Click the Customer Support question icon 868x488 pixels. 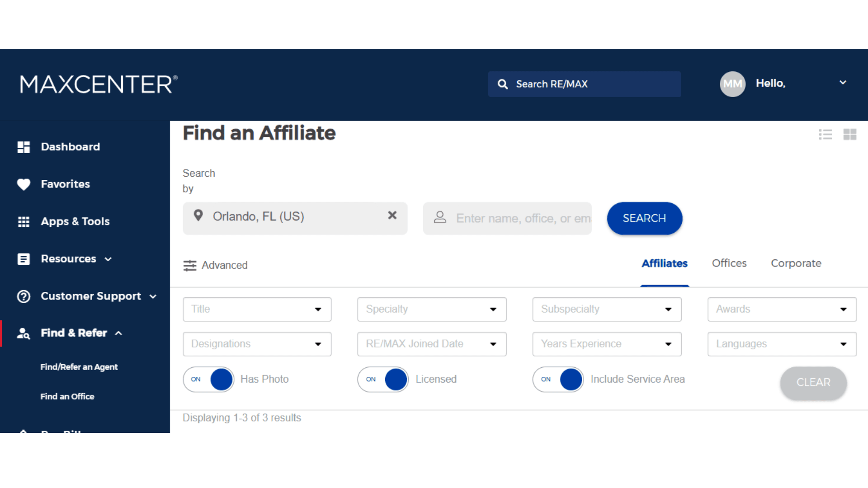tap(24, 296)
